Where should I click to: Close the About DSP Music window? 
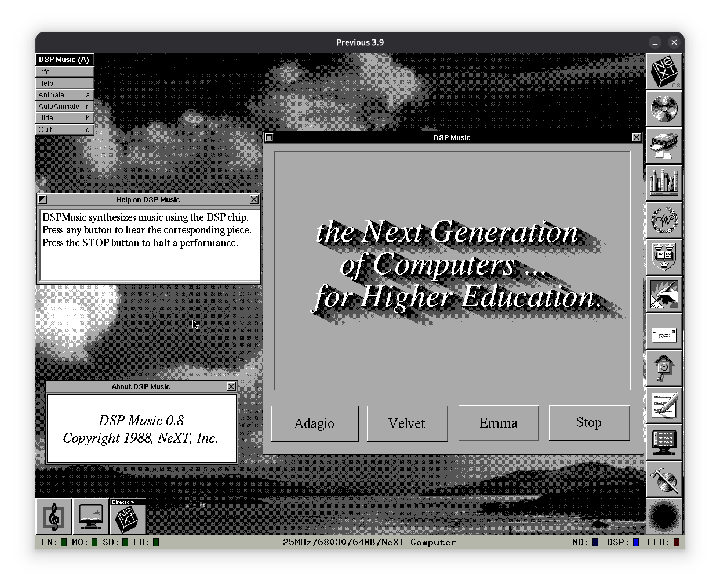[x=232, y=386]
